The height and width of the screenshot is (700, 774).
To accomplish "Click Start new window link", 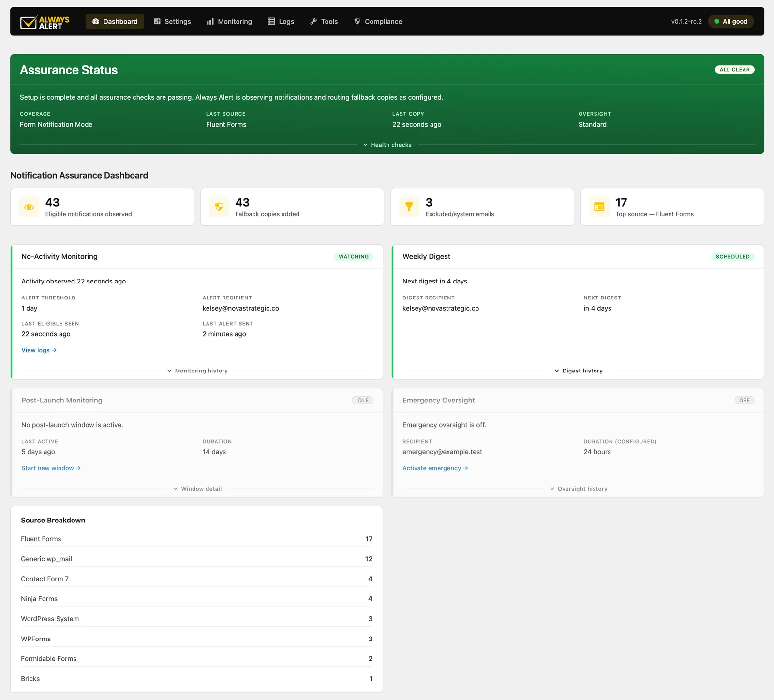I will tap(51, 468).
